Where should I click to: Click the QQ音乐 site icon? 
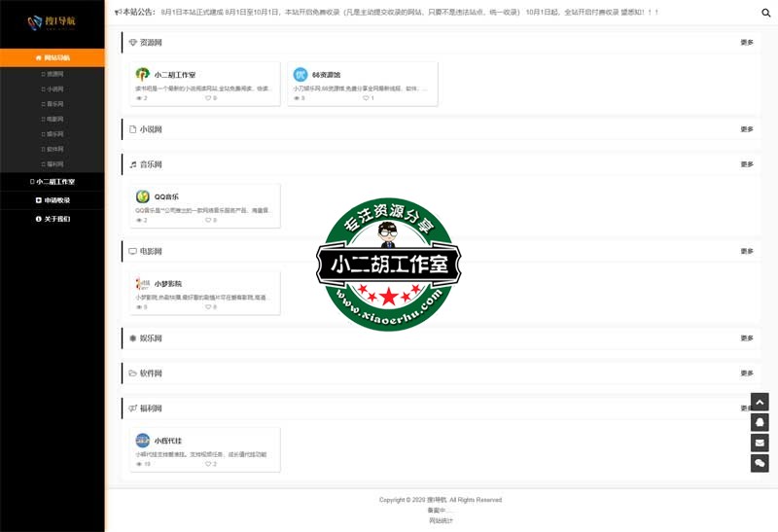point(143,196)
